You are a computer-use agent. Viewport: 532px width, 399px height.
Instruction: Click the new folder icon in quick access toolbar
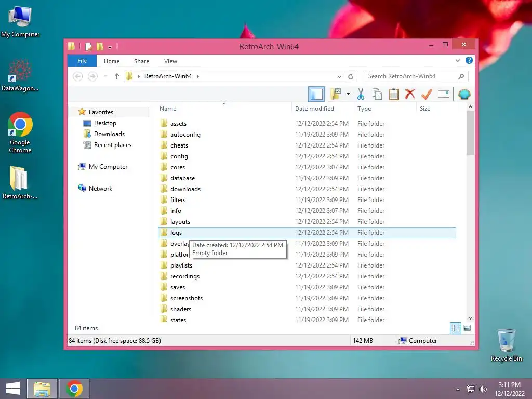click(100, 46)
